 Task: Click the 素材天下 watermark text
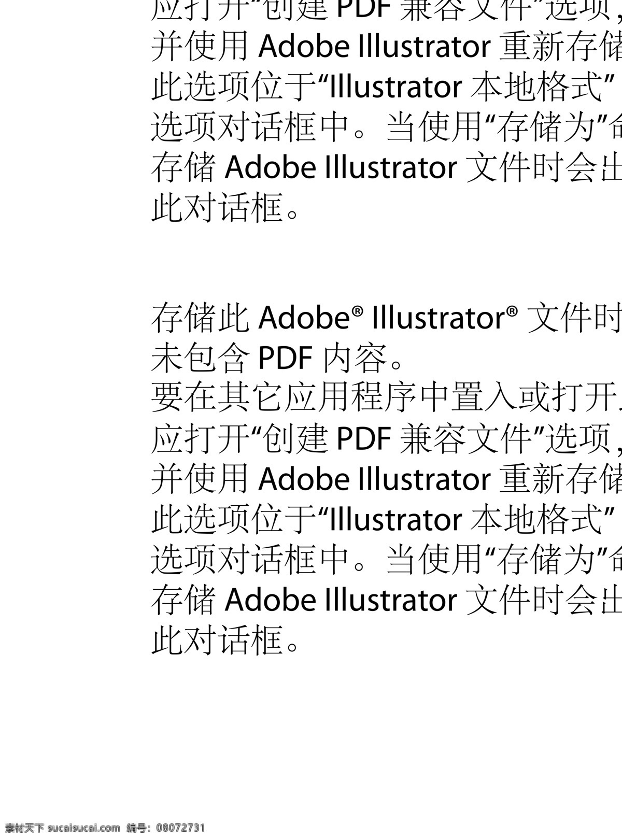click(24, 827)
